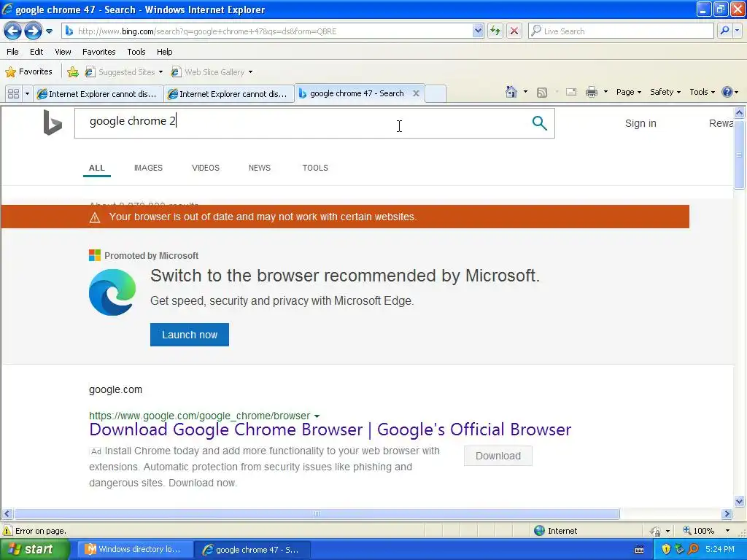Select the IMAGES results tab
The width and height of the screenshot is (747, 560).
click(x=148, y=168)
